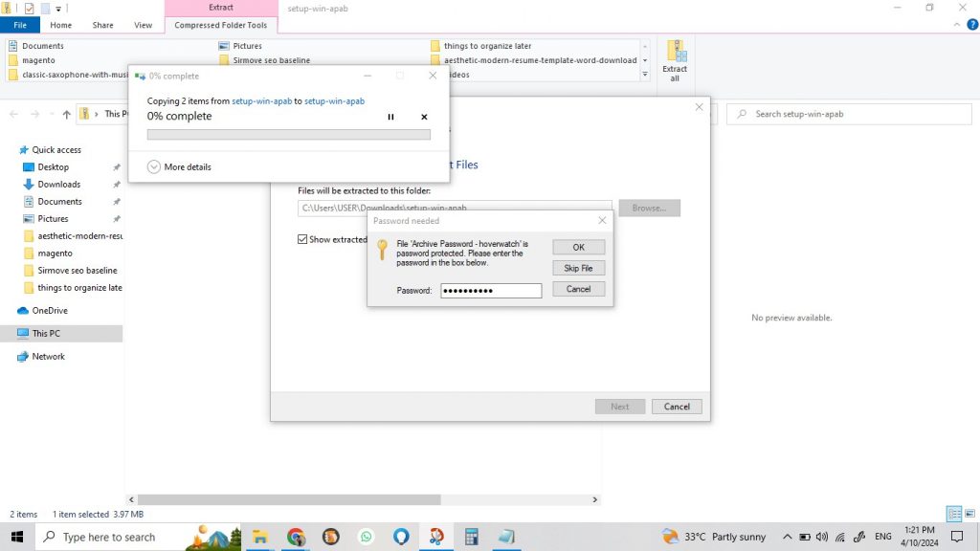Click the Password input field
The width and height of the screenshot is (980, 551).
491,290
